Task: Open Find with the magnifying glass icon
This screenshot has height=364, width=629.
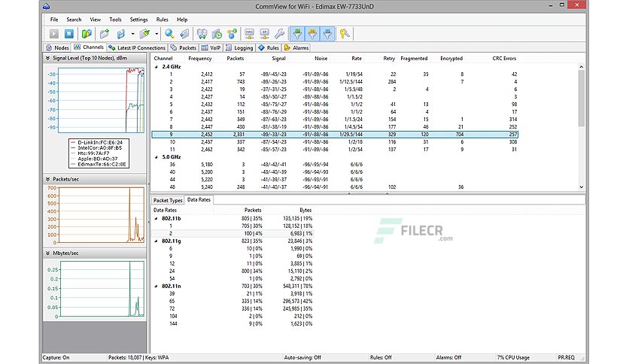Action: [169, 34]
